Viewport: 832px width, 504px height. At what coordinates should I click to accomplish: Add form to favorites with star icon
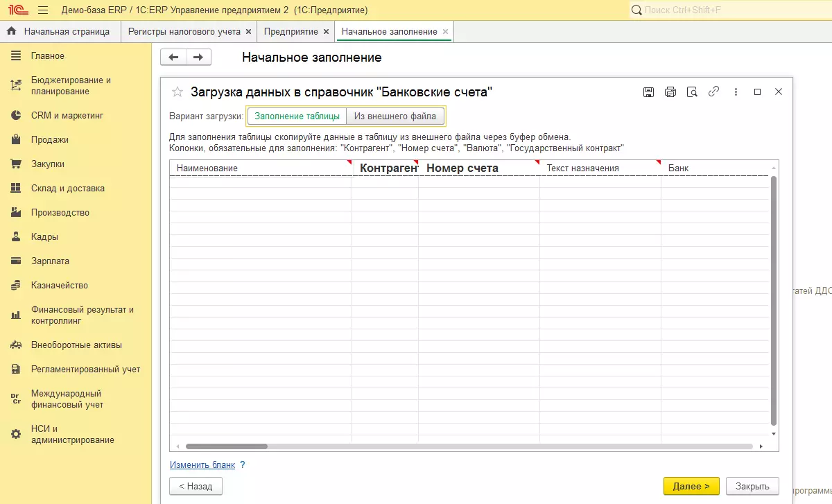(177, 92)
